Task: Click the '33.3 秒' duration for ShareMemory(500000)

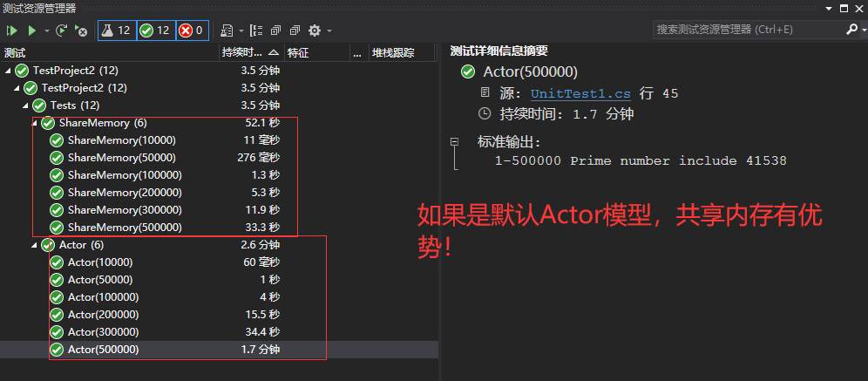Action: (x=261, y=228)
